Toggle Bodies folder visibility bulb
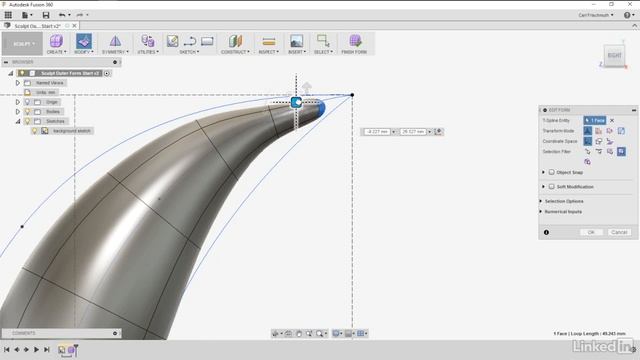640x360 pixels. [x=27, y=111]
